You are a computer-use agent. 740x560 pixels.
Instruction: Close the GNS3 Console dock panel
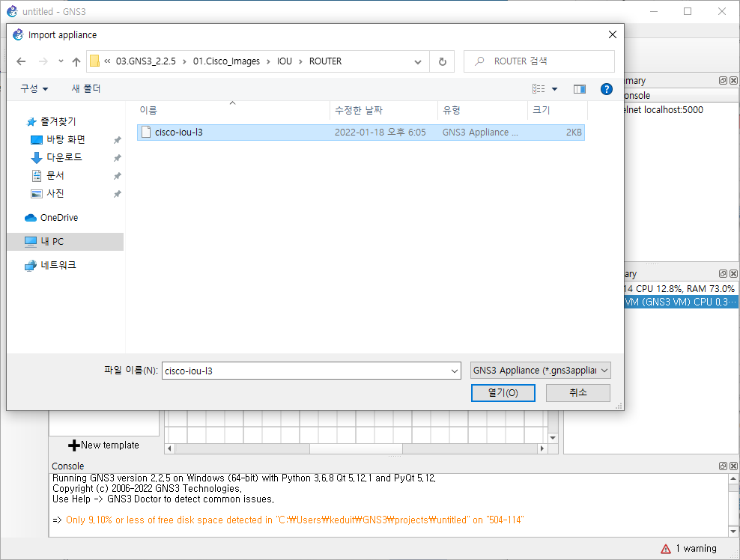[x=733, y=466]
